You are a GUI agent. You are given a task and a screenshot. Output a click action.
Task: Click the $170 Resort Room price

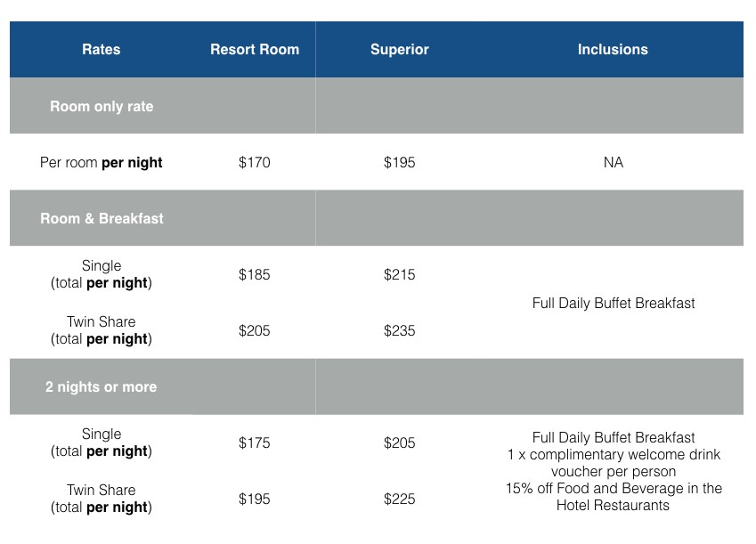click(254, 163)
